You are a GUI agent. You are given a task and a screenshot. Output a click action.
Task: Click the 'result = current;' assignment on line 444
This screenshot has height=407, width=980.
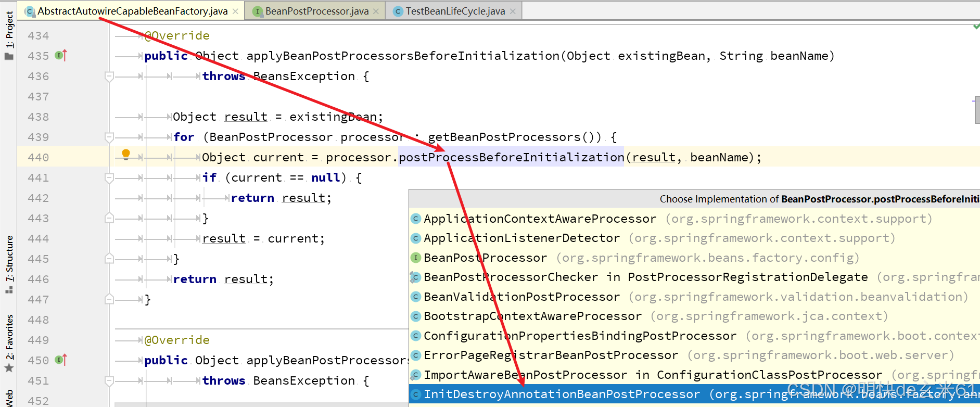[263, 239]
